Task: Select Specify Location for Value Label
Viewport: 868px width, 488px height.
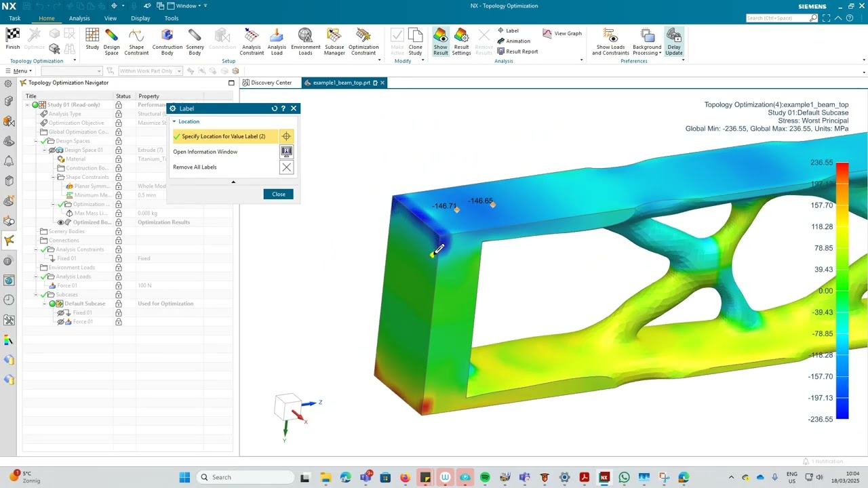Action: tap(225, 136)
